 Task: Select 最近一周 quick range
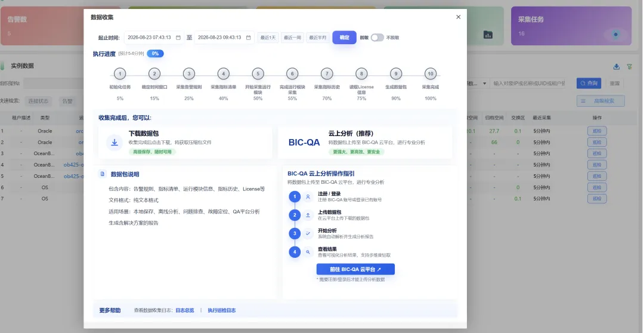292,38
